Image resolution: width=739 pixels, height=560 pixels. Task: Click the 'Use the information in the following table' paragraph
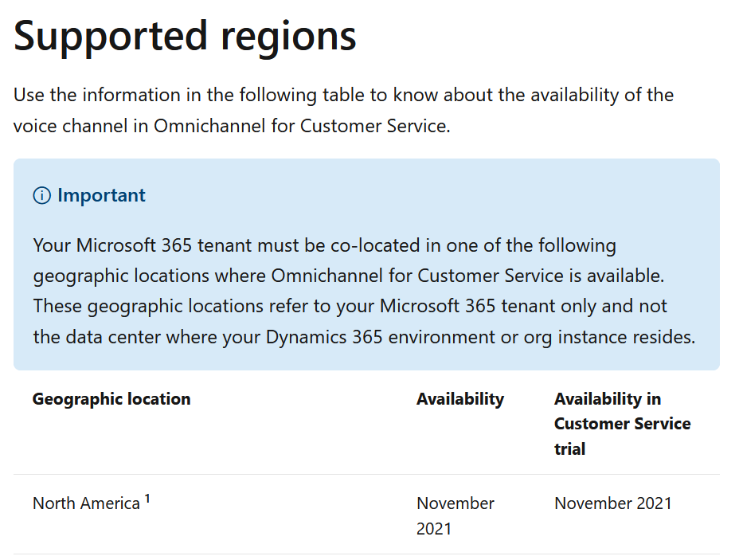click(343, 110)
